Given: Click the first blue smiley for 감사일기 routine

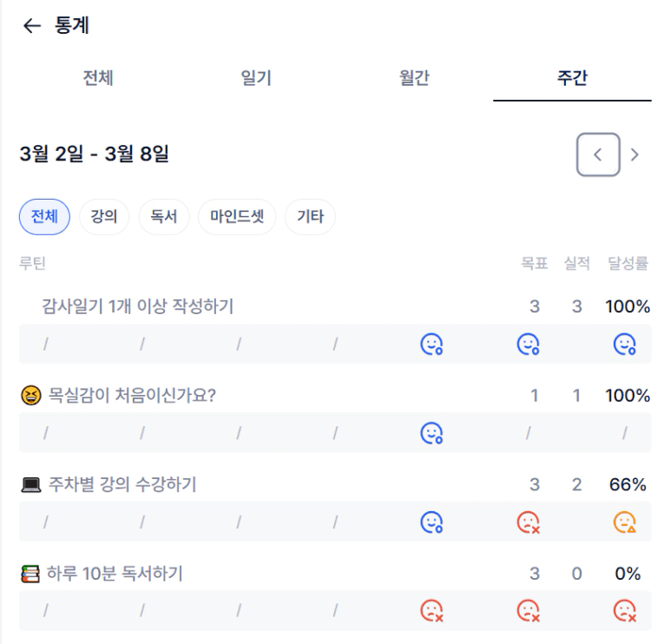Looking at the screenshot, I should click(432, 345).
